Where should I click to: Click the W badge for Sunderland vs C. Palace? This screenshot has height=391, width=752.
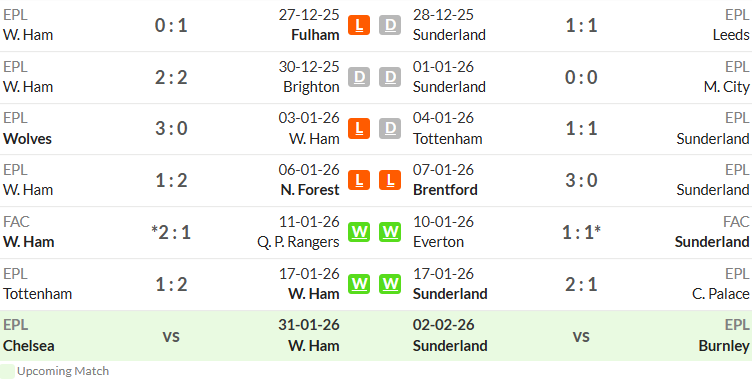390,284
